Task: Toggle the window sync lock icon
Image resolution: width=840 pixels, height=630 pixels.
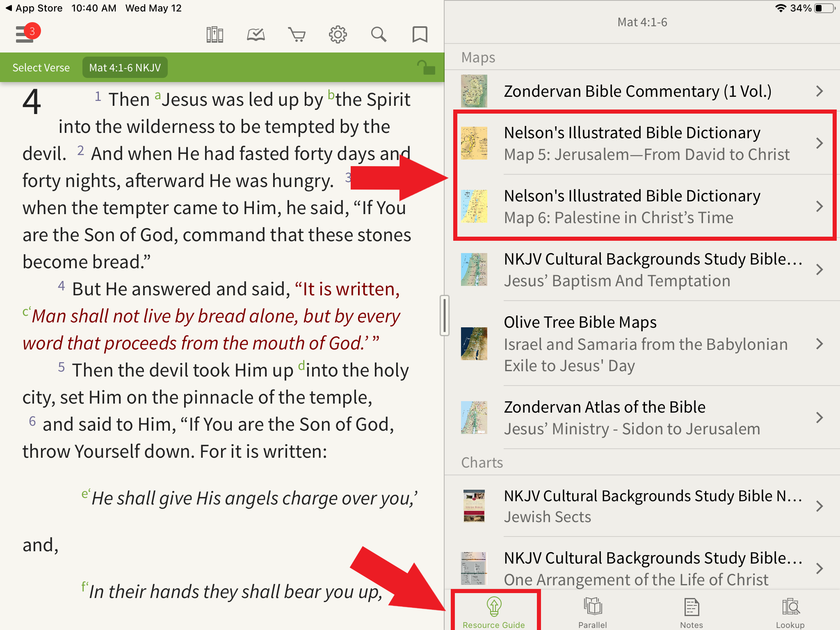Action: pyautogui.click(x=426, y=67)
